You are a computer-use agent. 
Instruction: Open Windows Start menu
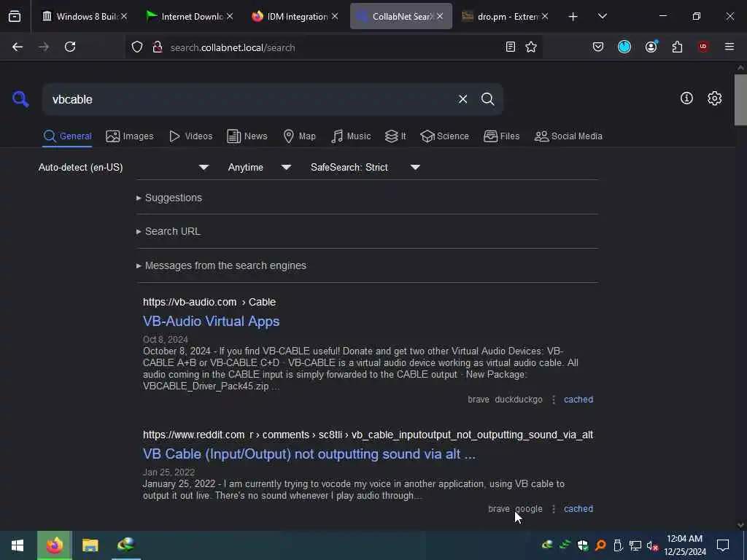(x=18, y=545)
